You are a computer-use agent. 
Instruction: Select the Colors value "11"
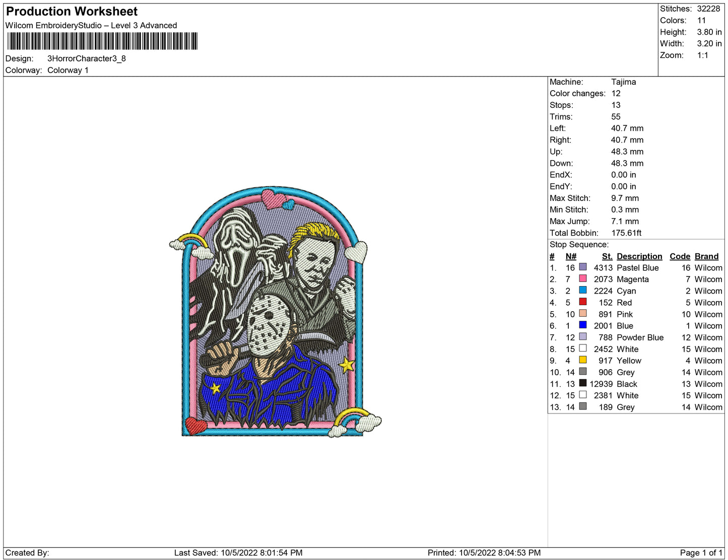701,20
